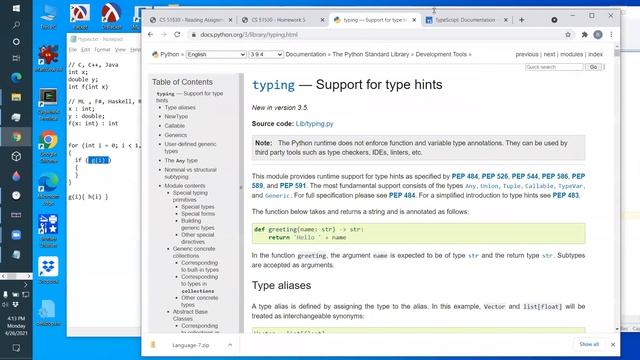
Task: Jump to Generics in contents
Action: 176,135
